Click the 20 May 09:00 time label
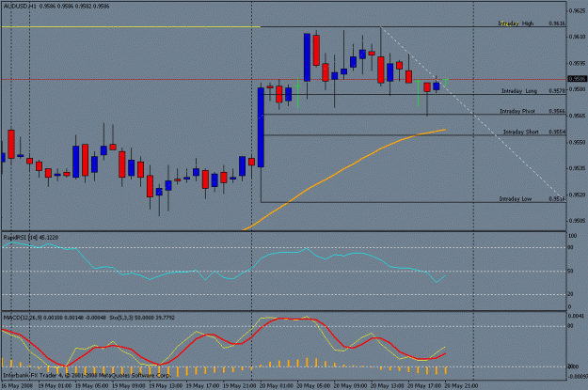This screenshot has height=390, width=588. (350, 385)
